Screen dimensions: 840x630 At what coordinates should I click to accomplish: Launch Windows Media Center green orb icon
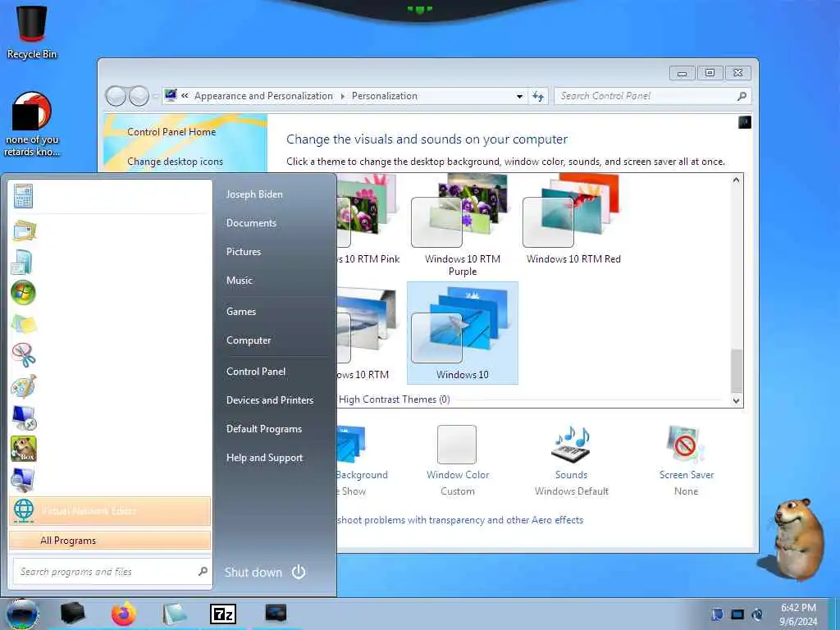(x=23, y=293)
